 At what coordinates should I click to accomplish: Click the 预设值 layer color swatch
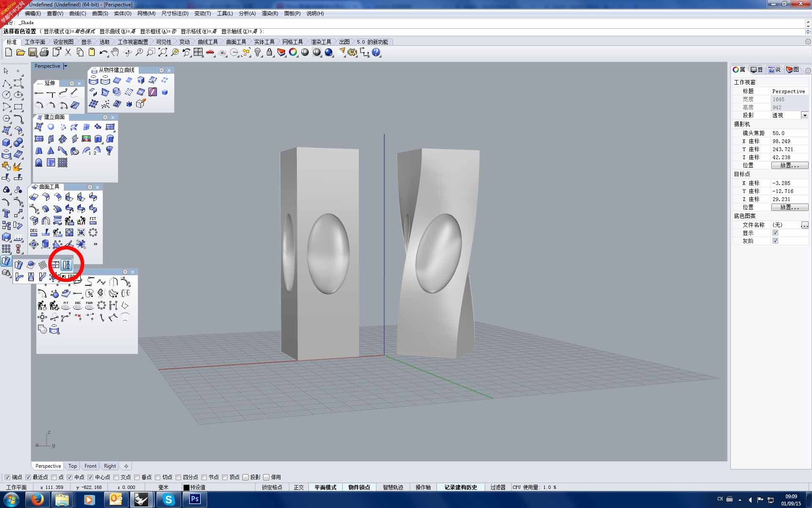pyautogui.click(x=186, y=488)
